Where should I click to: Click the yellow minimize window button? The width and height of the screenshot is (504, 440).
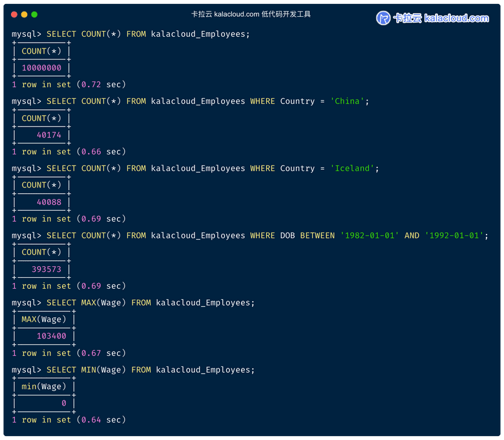24,14
